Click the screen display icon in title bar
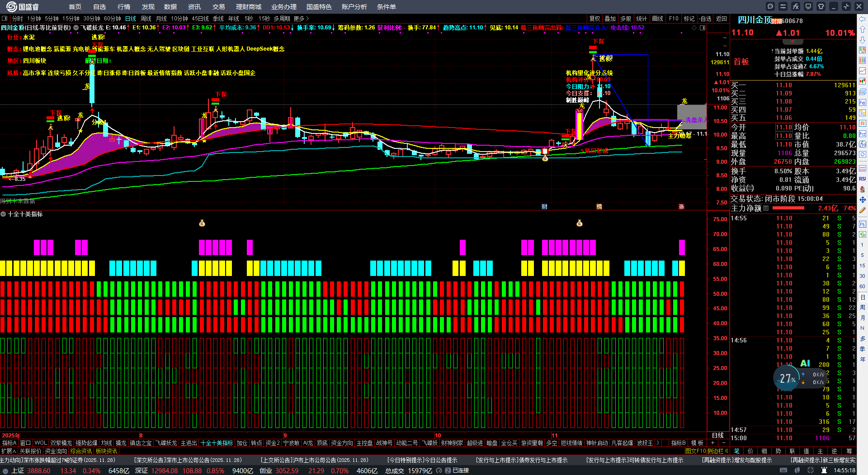The width and height of the screenshot is (868, 475). (x=808, y=6)
